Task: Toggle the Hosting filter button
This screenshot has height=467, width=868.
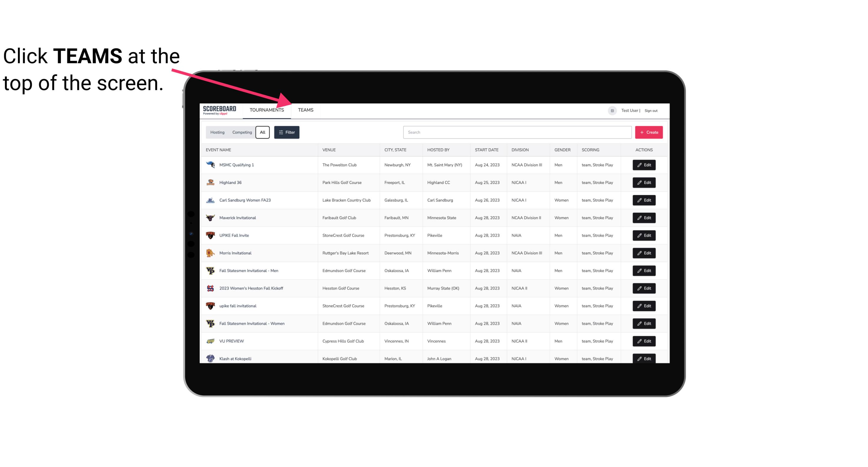Action: (217, 132)
